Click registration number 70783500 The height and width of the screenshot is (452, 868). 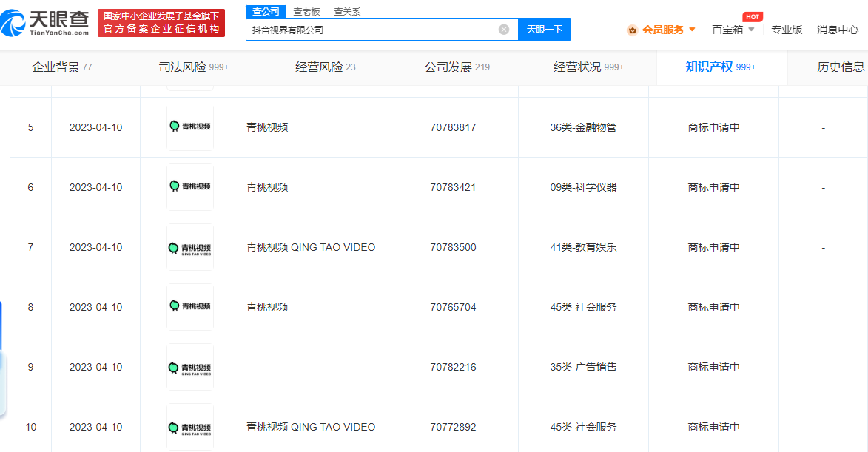(453, 247)
